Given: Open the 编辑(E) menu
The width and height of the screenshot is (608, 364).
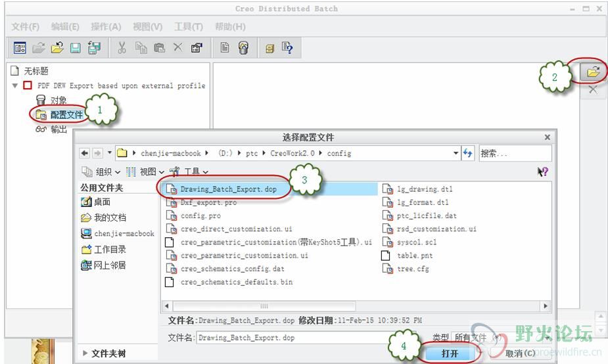Looking at the screenshot, I should pos(65,27).
